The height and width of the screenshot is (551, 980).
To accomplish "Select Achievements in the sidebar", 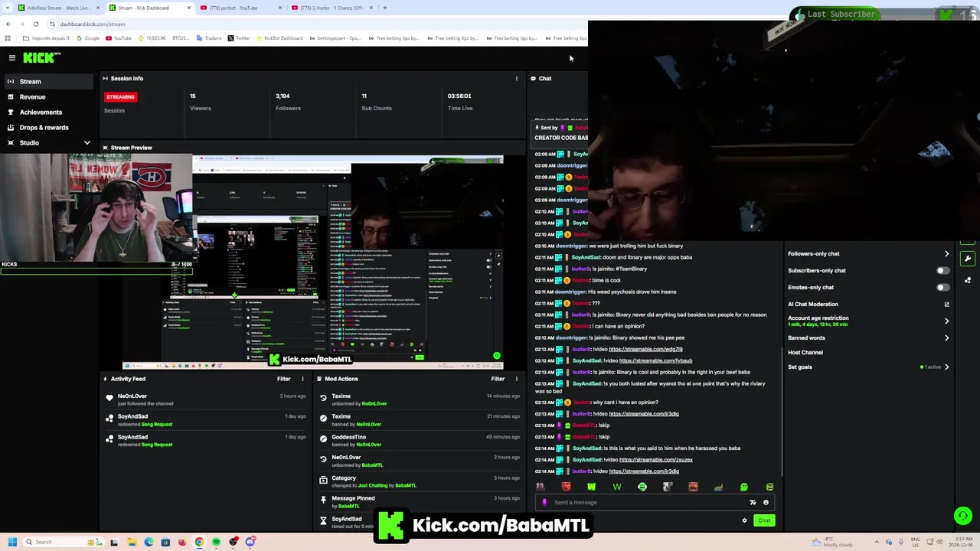I will click(41, 112).
